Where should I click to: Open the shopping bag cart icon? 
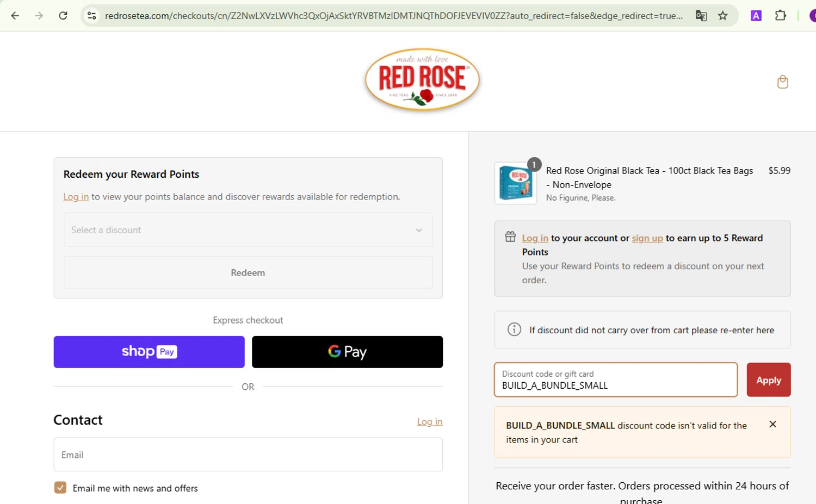(x=783, y=82)
